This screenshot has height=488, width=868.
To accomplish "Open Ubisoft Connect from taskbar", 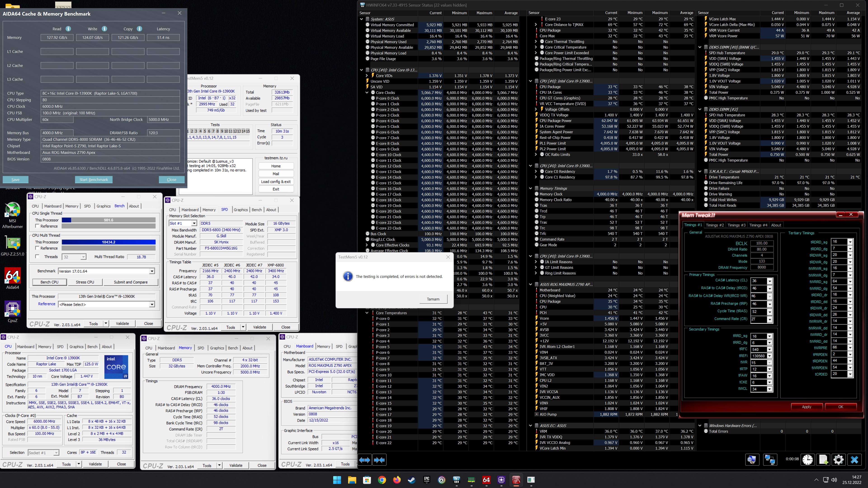I will tap(441, 480).
